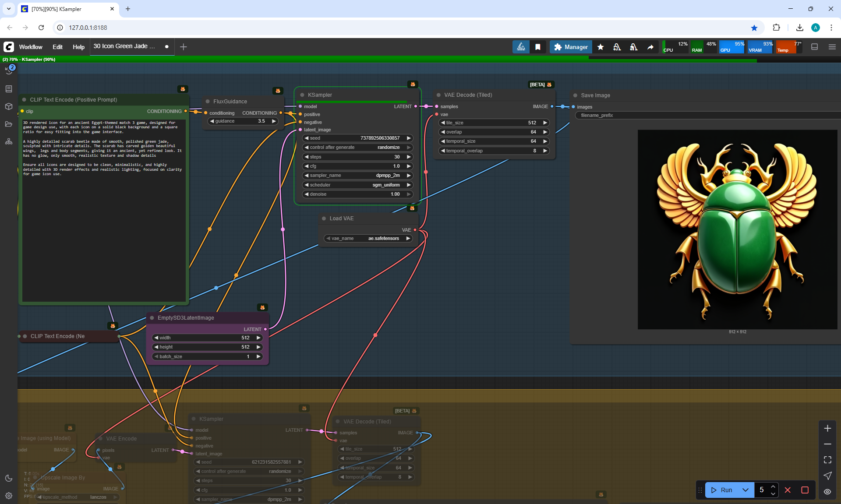
Task: Open vae_name ae.safetensors selector
Action: tap(368, 239)
